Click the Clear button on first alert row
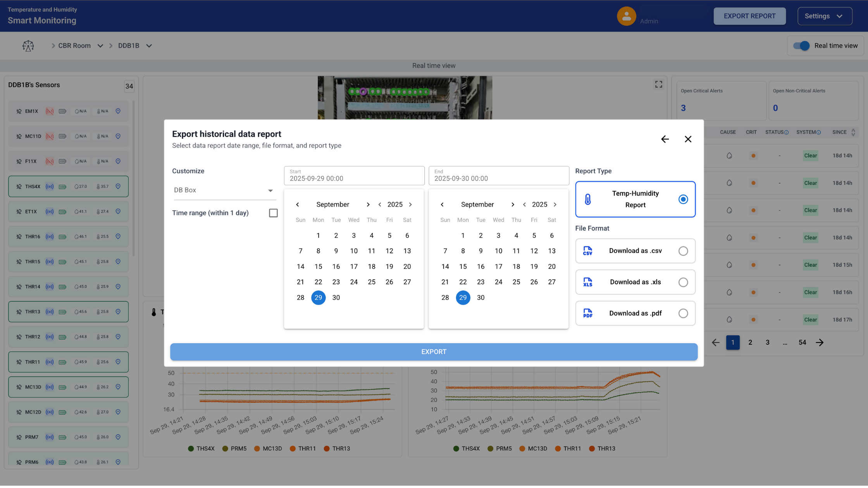 [810, 156]
